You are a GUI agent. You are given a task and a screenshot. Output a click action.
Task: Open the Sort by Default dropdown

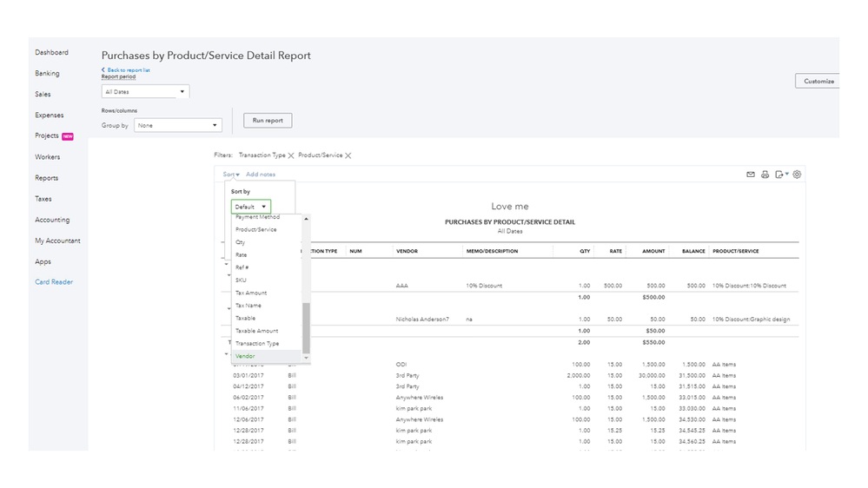[251, 207]
